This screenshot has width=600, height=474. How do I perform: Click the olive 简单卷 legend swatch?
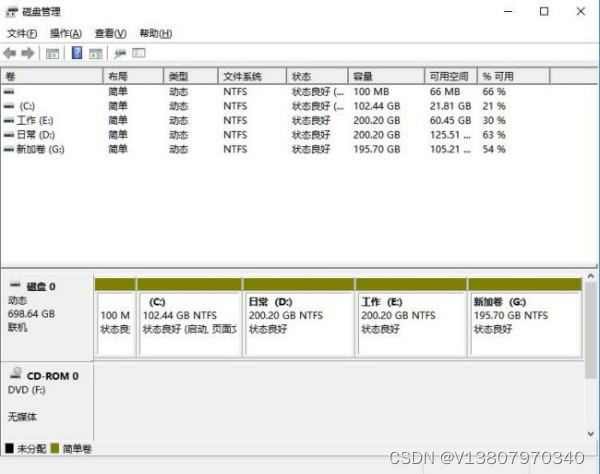(x=55, y=448)
